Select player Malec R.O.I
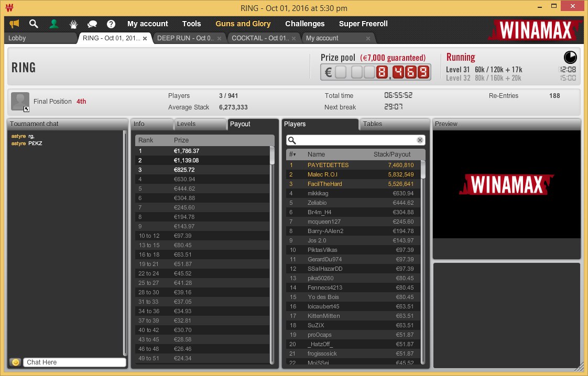 tap(353, 174)
